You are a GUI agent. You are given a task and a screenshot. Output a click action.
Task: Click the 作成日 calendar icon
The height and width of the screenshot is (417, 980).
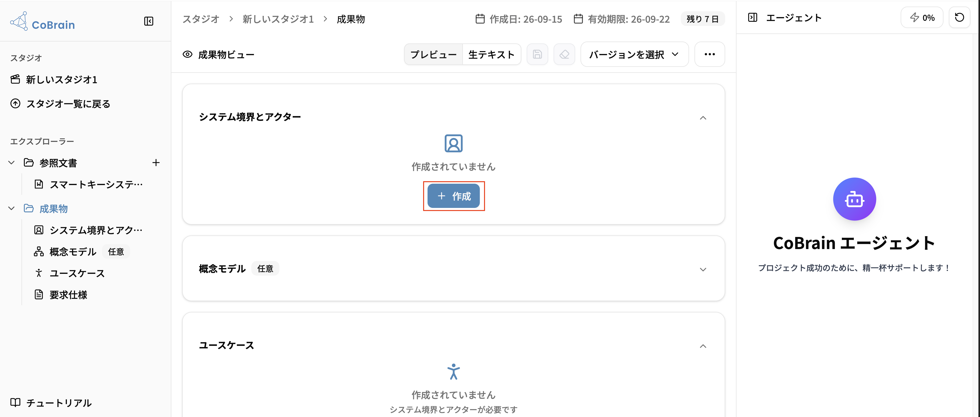pos(480,19)
